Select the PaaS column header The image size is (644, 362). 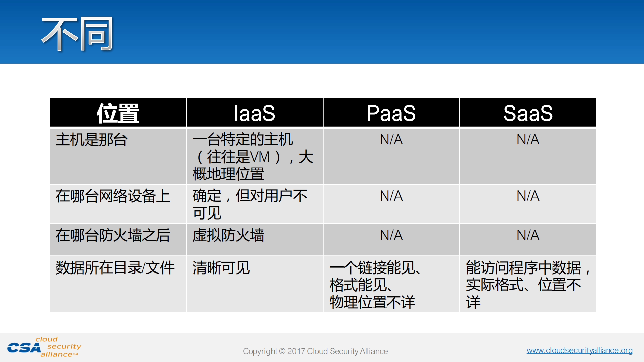tap(391, 112)
